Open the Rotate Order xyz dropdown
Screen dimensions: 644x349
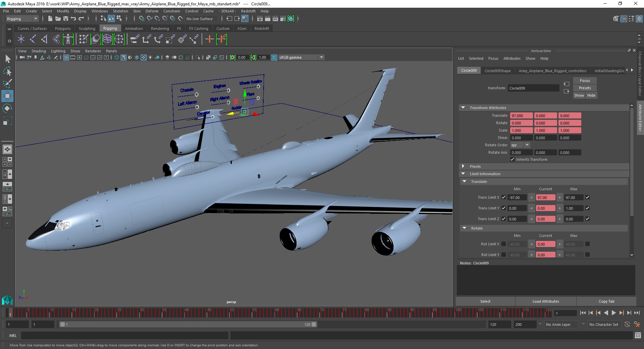tap(520, 145)
